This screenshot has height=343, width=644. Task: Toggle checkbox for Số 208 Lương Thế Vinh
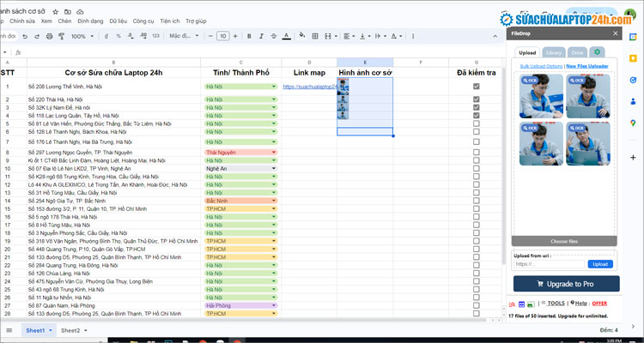tap(477, 87)
